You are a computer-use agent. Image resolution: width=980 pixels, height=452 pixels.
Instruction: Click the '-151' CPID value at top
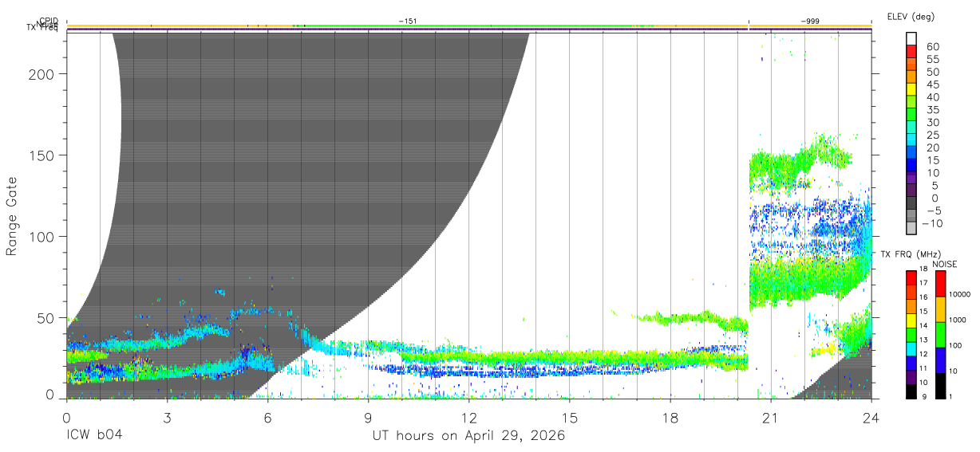click(x=408, y=22)
